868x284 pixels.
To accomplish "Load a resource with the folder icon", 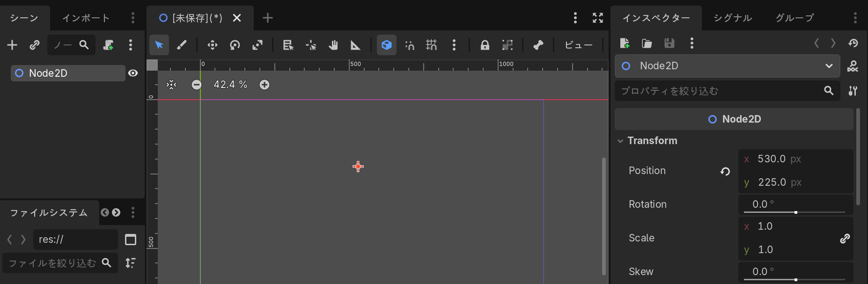I will coord(647,43).
